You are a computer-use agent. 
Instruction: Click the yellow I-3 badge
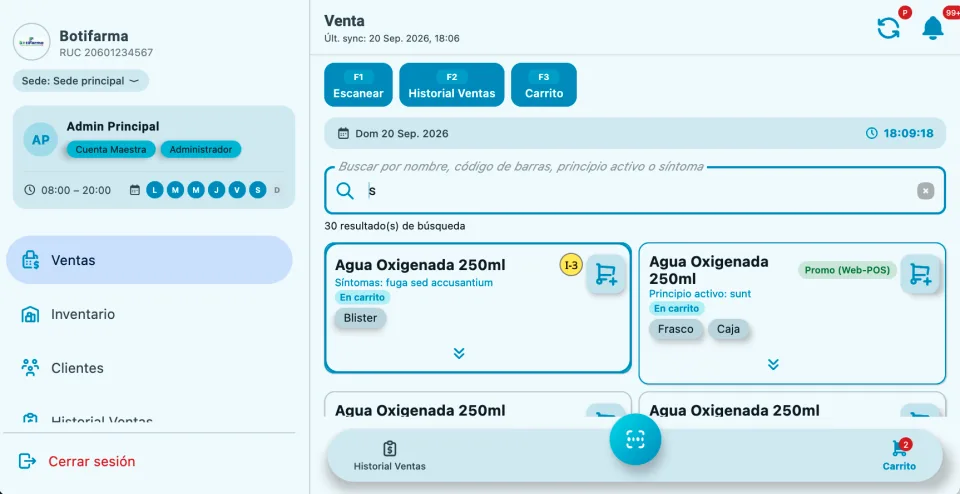[x=571, y=265]
